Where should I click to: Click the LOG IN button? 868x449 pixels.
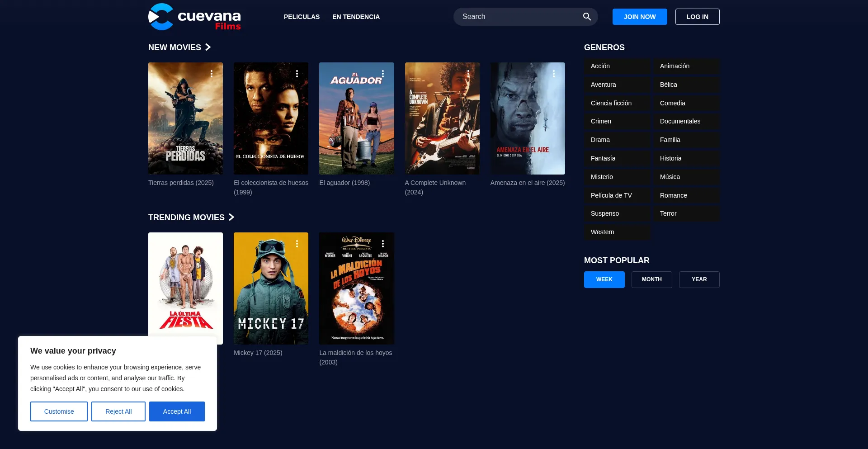click(698, 17)
